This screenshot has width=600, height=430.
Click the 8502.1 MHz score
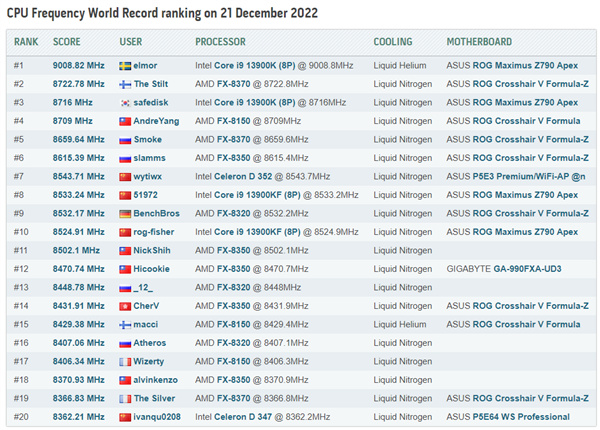pos(76,250)
